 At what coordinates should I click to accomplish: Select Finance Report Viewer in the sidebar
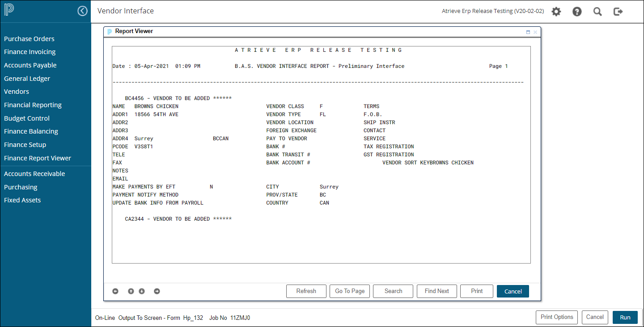coord(38,158)
